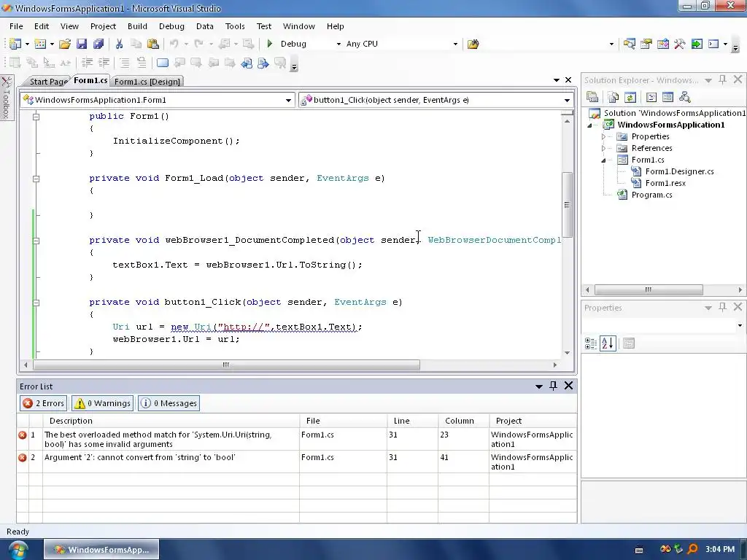
Task: Click Uncomment selected lines icon
Action: point(142,63)
